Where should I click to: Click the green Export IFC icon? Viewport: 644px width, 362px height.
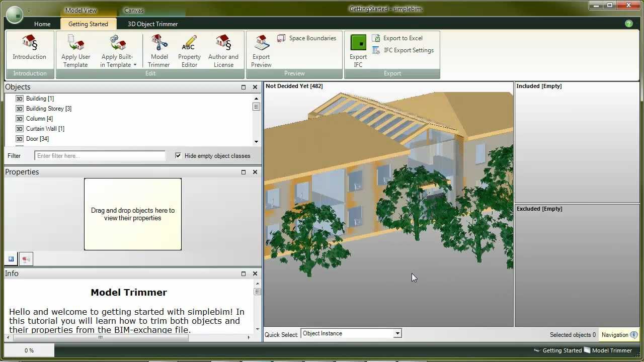click(358, 42)
